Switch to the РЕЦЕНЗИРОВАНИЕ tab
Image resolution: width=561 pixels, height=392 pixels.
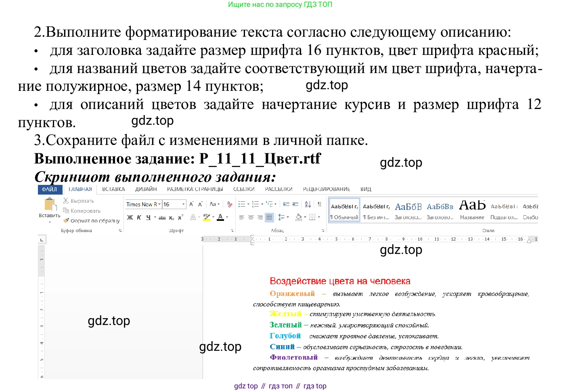click(327, 189)
